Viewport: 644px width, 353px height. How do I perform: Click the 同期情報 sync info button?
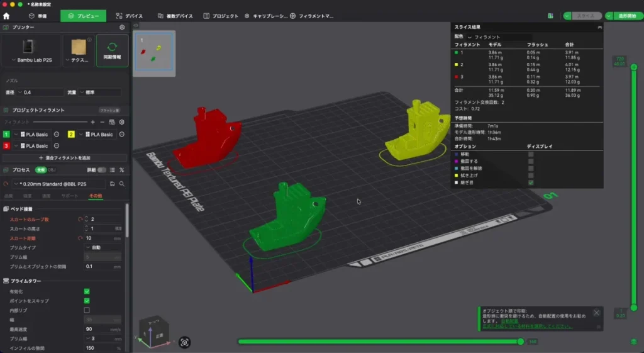(x=112, y=50)
